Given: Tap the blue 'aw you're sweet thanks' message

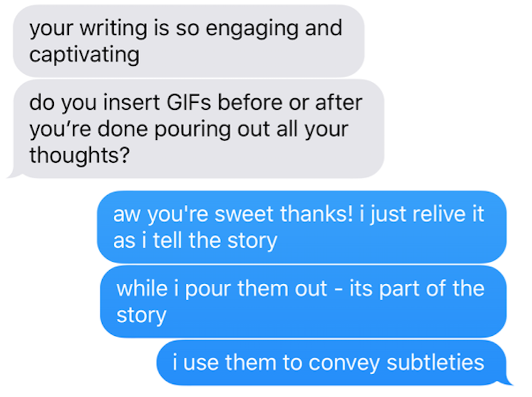Looking at the screenshot, I should click(302, 227).
